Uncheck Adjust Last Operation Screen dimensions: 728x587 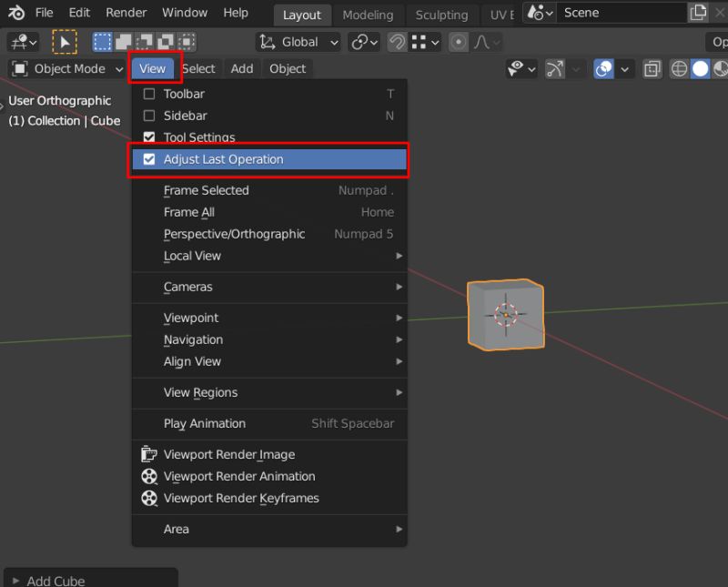pos(150,161)
